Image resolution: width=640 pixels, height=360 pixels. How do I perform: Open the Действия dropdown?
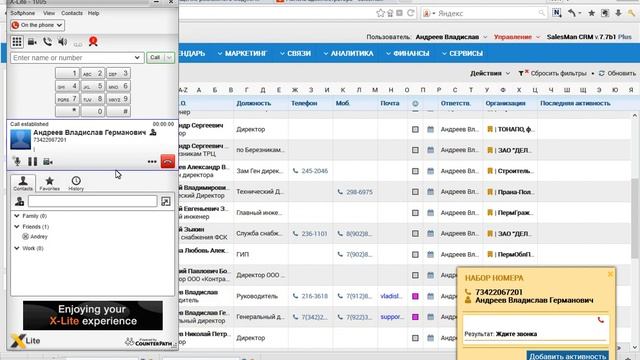(490, 73)
